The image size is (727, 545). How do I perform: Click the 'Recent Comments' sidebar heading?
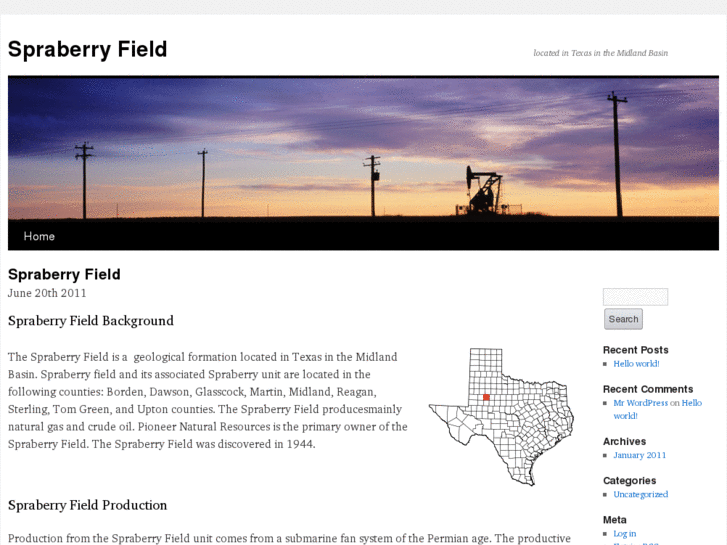tap(648, 389)
